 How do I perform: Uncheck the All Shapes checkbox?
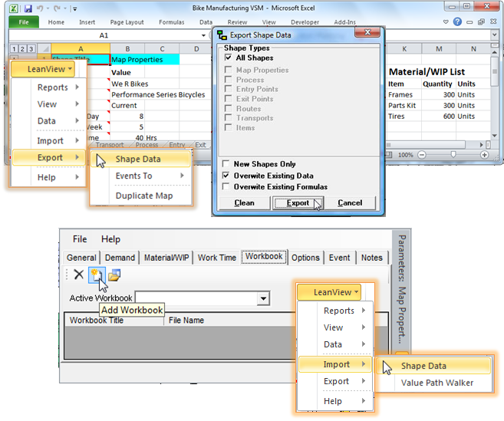click(228, 58)
